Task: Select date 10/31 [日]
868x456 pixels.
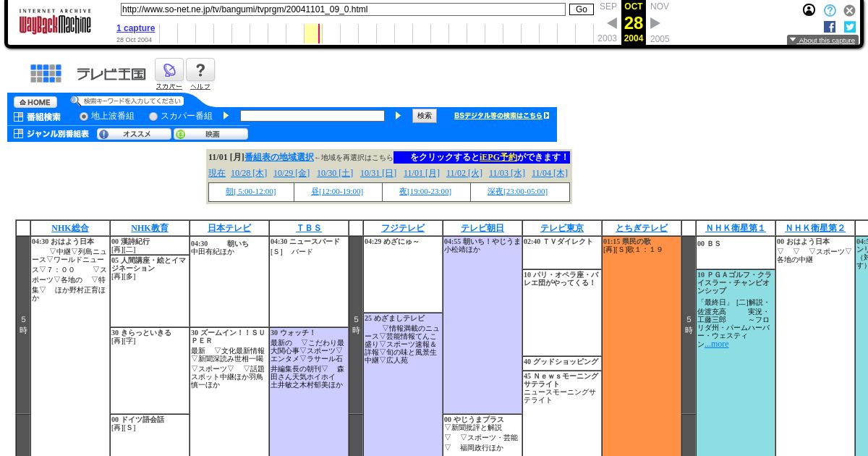Action: click(378, 173)
